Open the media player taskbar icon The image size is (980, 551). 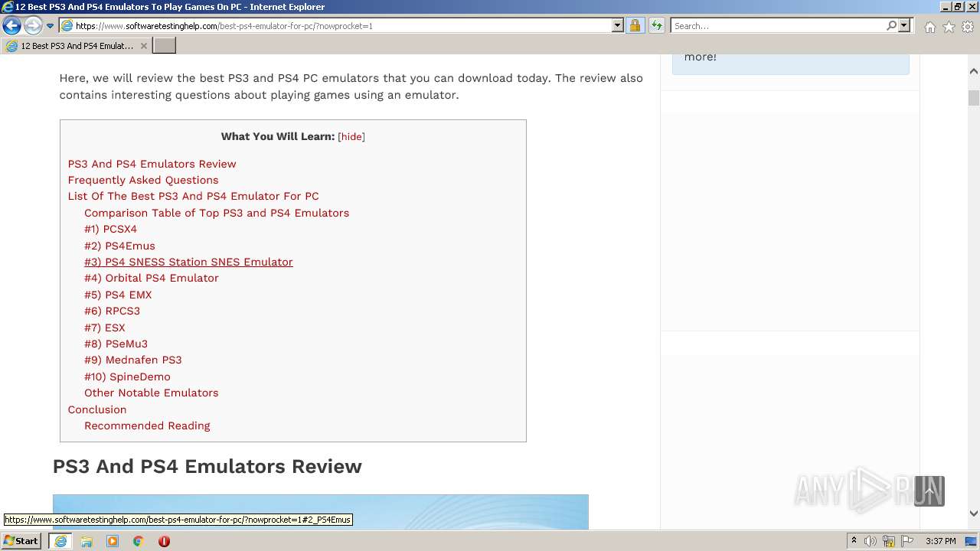coord(113,541)
